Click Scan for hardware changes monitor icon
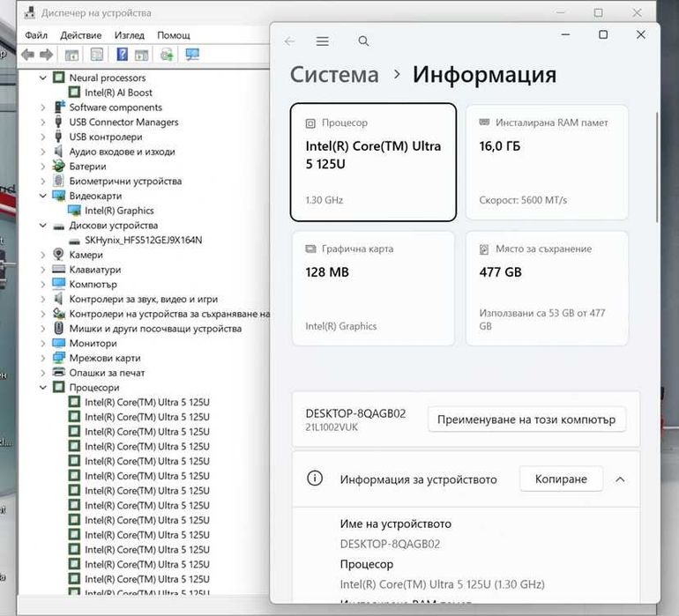This screenshot has height=616, width=679. (x=192, y=55)
